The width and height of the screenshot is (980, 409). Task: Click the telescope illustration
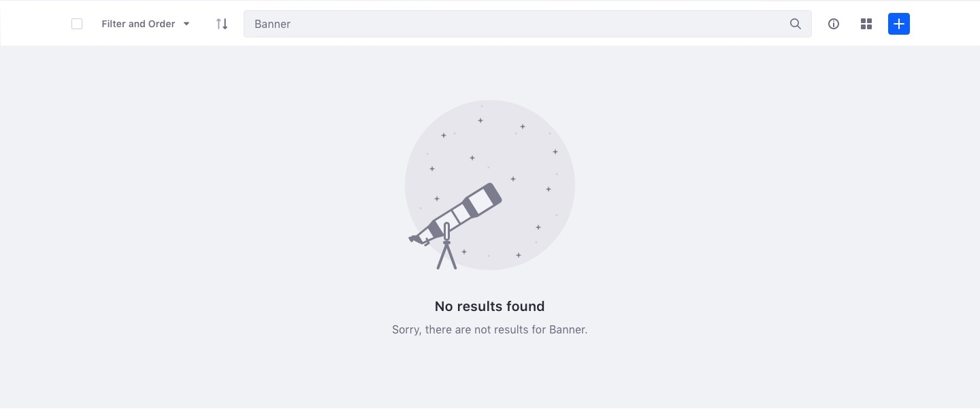tap(456, 218)
